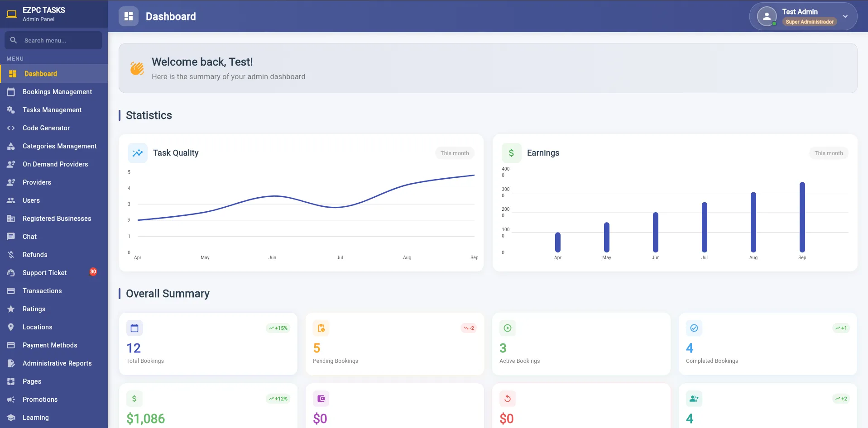This screenshot has height=428, width=868.
Task: Click the Code Generator brackets icon
Action: [11, 128]
